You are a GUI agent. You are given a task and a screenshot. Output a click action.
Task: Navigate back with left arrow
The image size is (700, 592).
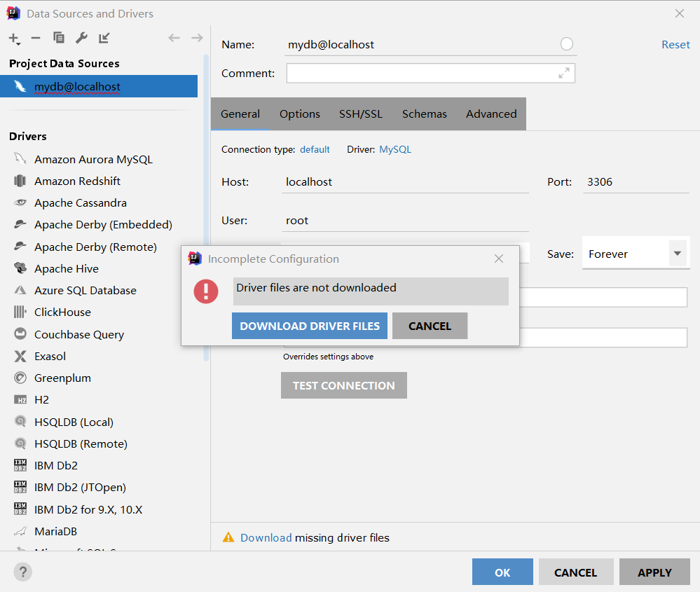coord(174,38)
